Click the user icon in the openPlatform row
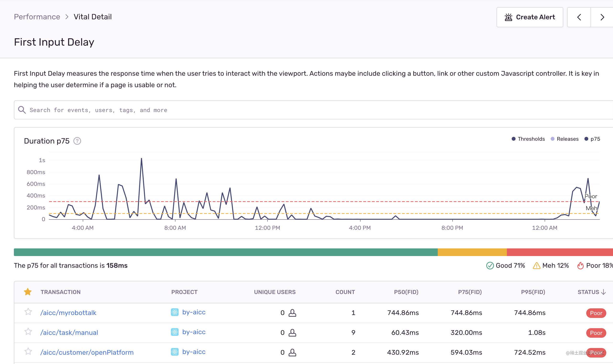 point(292,353)
